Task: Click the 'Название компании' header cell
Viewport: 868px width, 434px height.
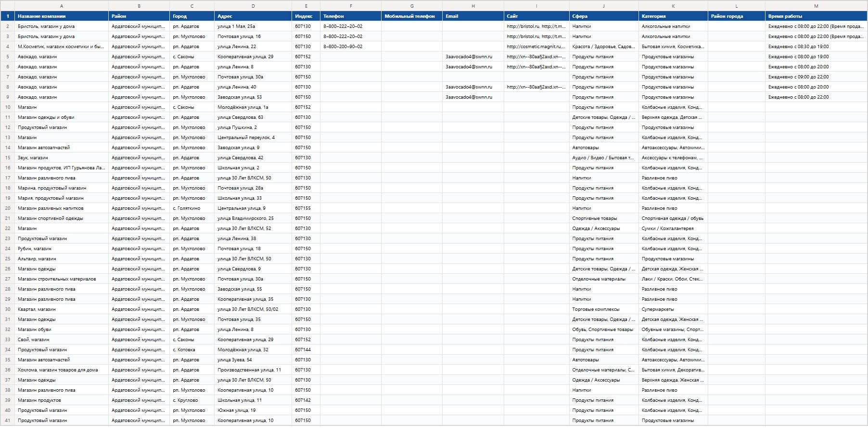Action: pyautogui.click(x=62, y=16)
